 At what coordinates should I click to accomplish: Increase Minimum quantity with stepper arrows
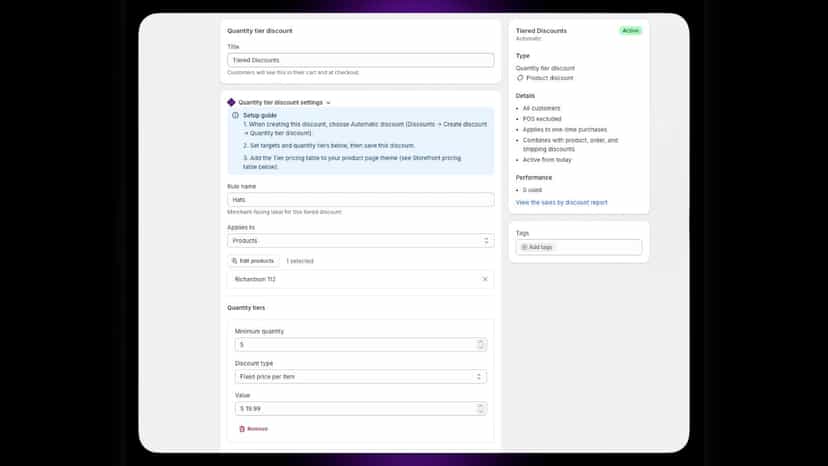[480, 344]
